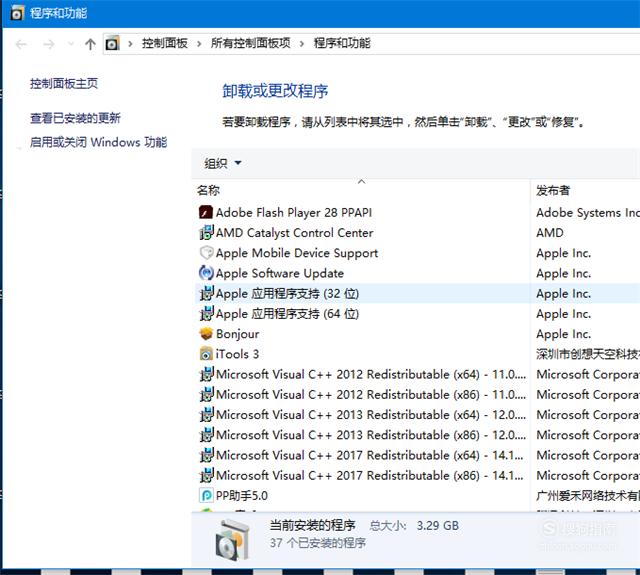Click the AMD publisher cell
Image resolution: width=640 pixels, height=575 pixels.
tap(550, 233)
